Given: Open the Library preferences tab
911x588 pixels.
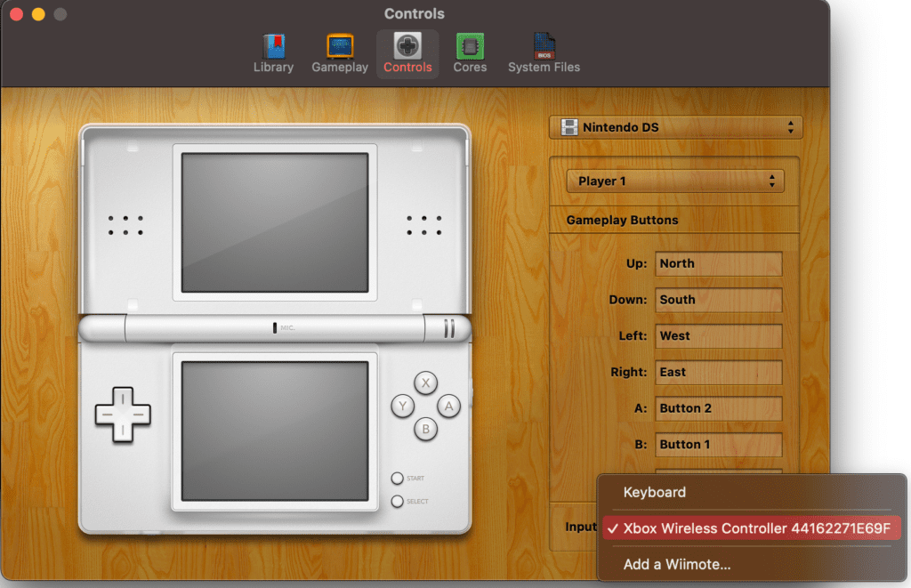Looking at the screenshot, I should click(x=273, y=53).
